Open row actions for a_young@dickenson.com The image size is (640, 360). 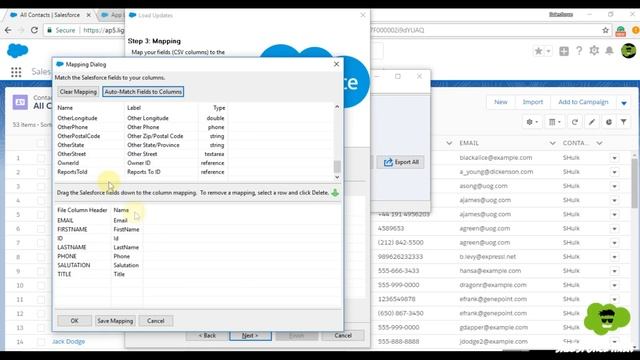coord(615,172)
